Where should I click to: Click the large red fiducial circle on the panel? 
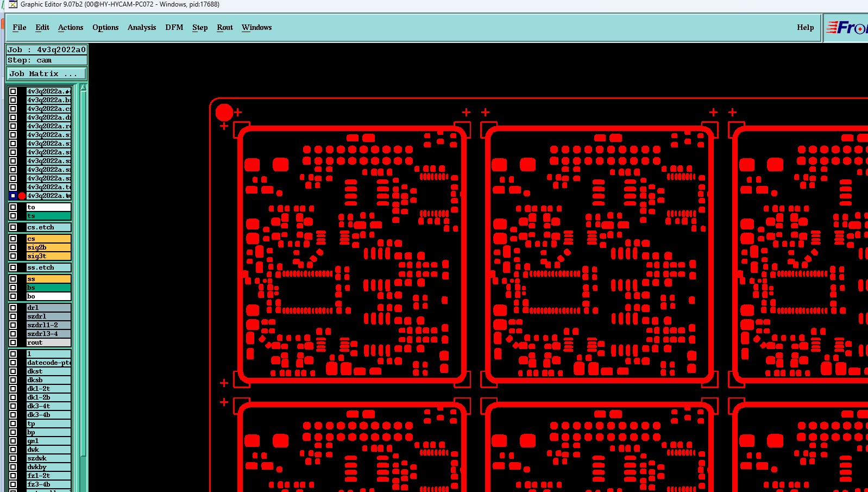tap(224, 113)
